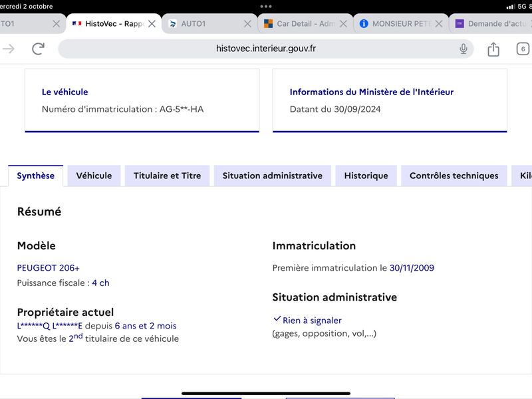Close the HistoVec browser tab
532x399 pixels.
point(152,24)
